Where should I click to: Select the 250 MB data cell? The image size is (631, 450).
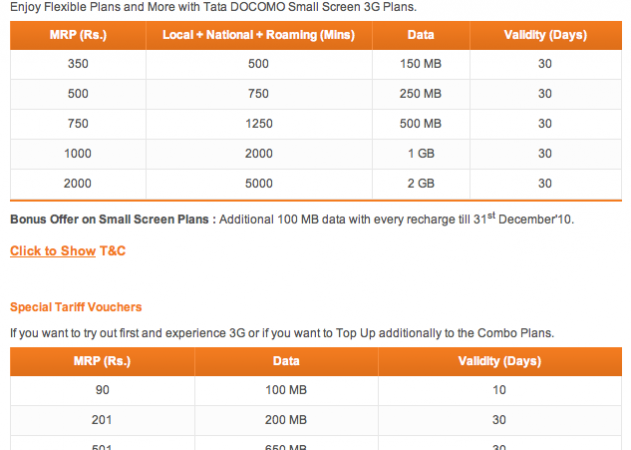tap(421, 94)
